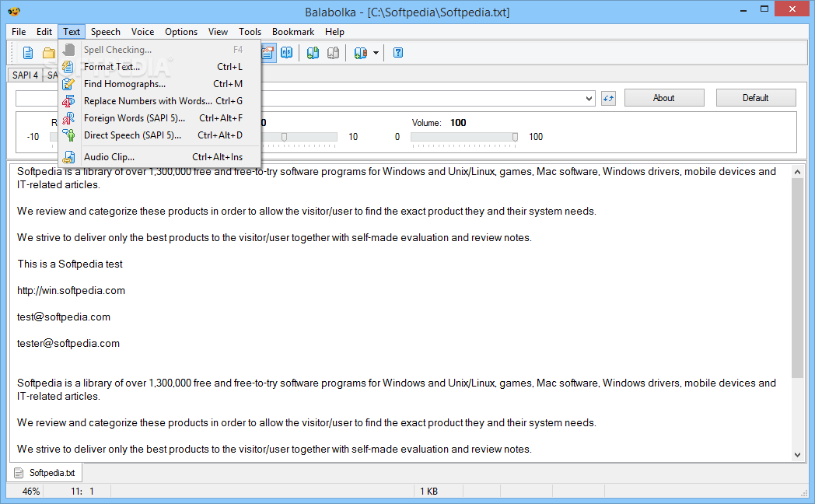Click the Find Homographs pencil icon
Screen dimensions: 815x504
point(68,84)
